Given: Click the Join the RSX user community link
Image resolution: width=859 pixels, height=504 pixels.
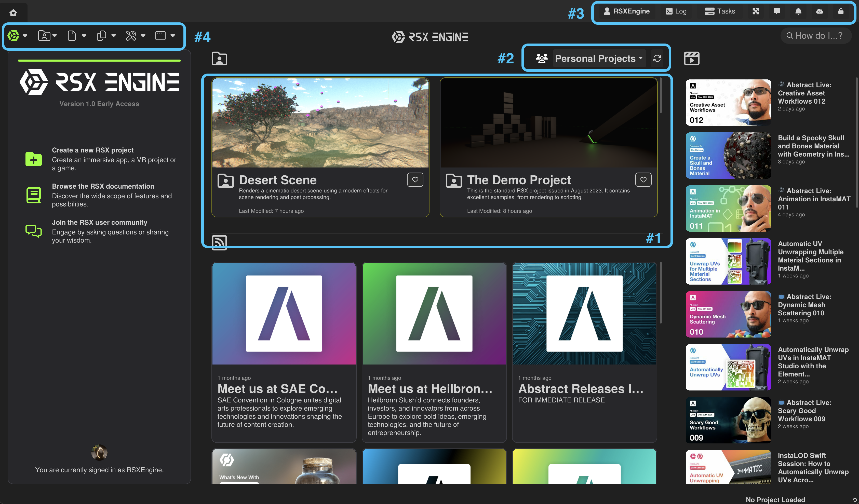Looking at the screenshot, I should coord(100,222).
